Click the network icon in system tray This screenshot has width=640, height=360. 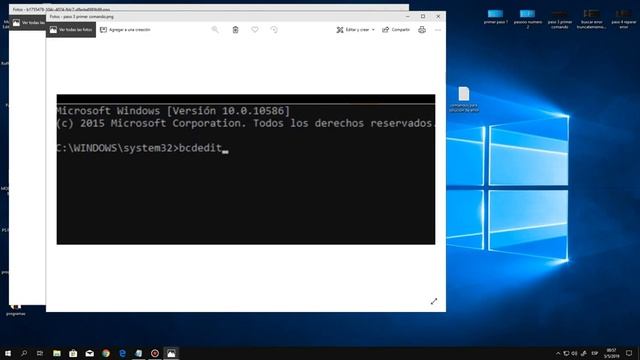pos(566,353)
